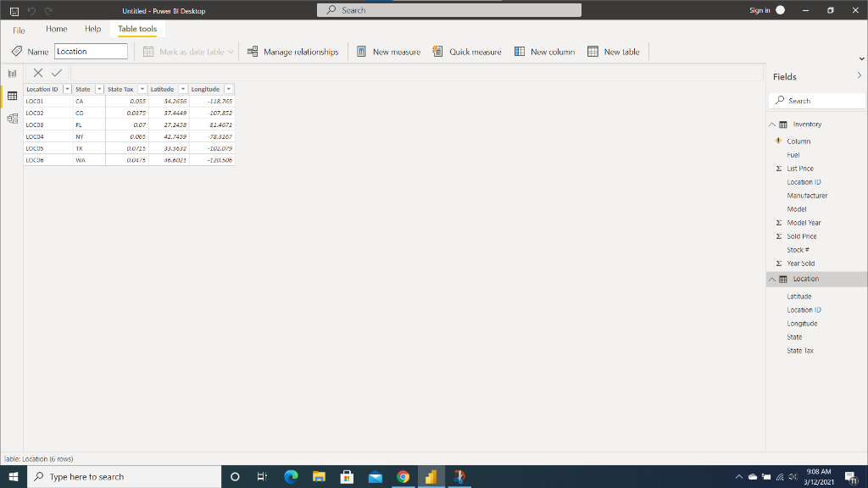The width and height of the screenshot is (868, 488).
Task: Open the Model view icon
Action: point(12,119)
